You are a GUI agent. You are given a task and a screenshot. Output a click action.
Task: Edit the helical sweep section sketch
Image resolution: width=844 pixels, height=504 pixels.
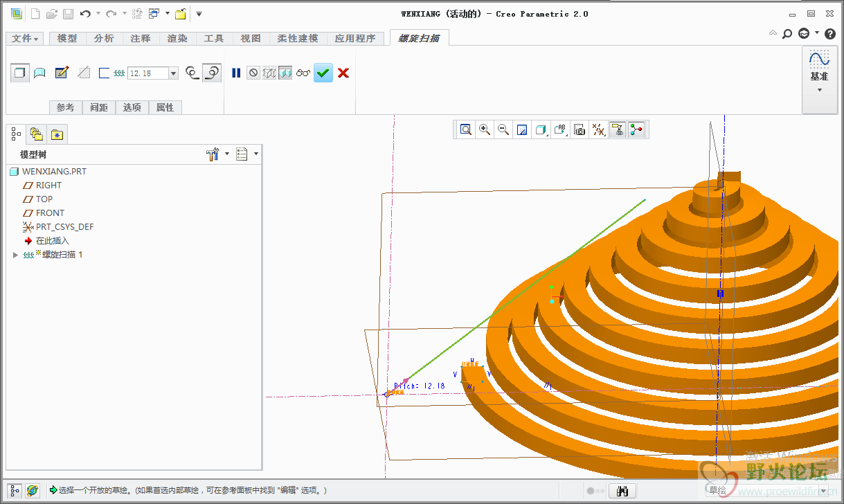click(x=62, y=73)
